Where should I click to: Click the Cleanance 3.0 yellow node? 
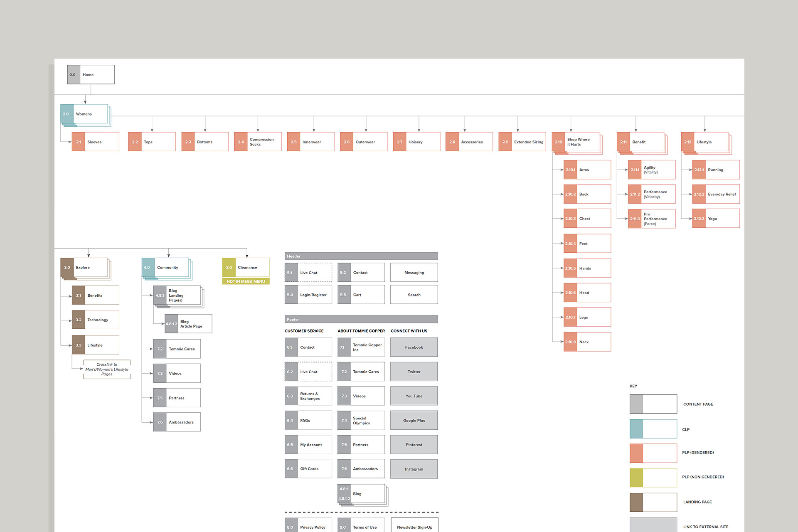(246, 267)
